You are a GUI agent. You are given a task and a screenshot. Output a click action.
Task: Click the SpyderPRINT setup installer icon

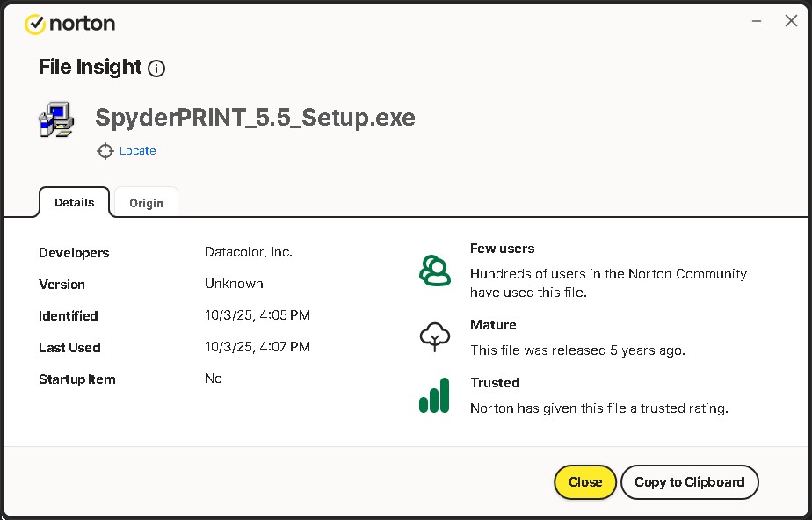[x=56, y=119]
